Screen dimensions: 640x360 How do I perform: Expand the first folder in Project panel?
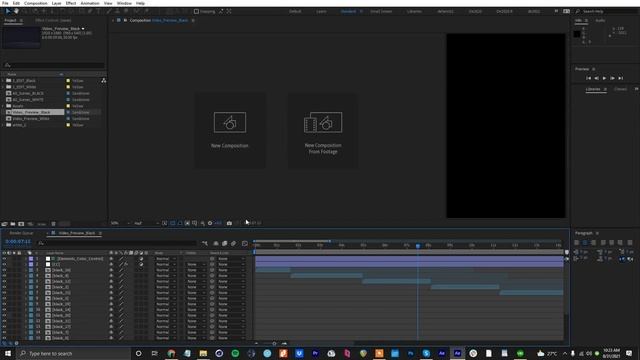(3, 81)
